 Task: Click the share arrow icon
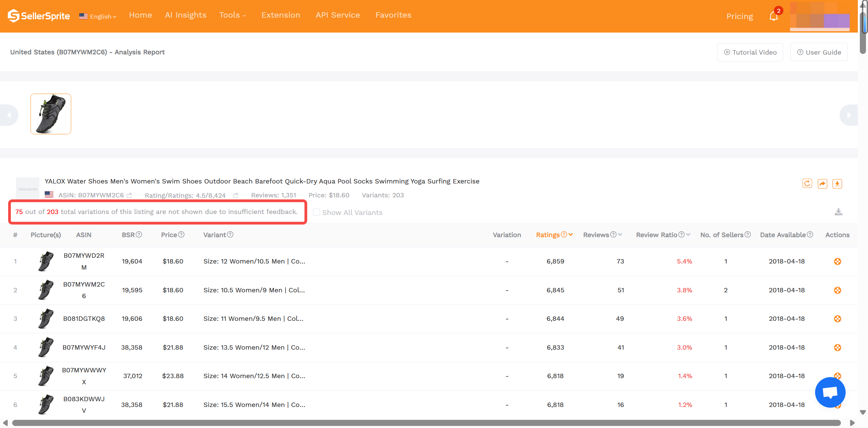pos(822,183)
